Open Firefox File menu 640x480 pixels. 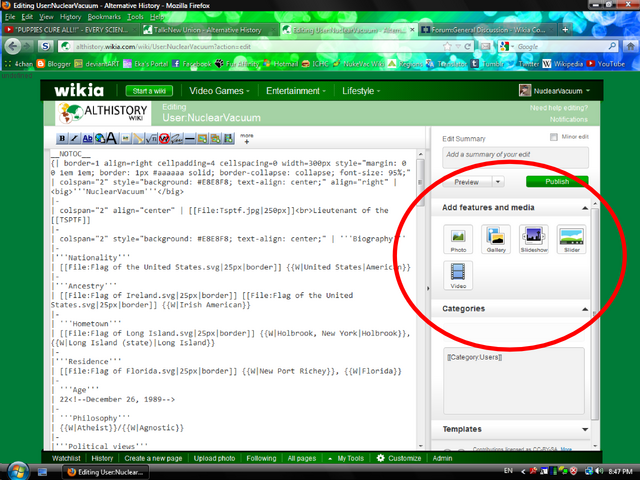click(x=10, y=17)
